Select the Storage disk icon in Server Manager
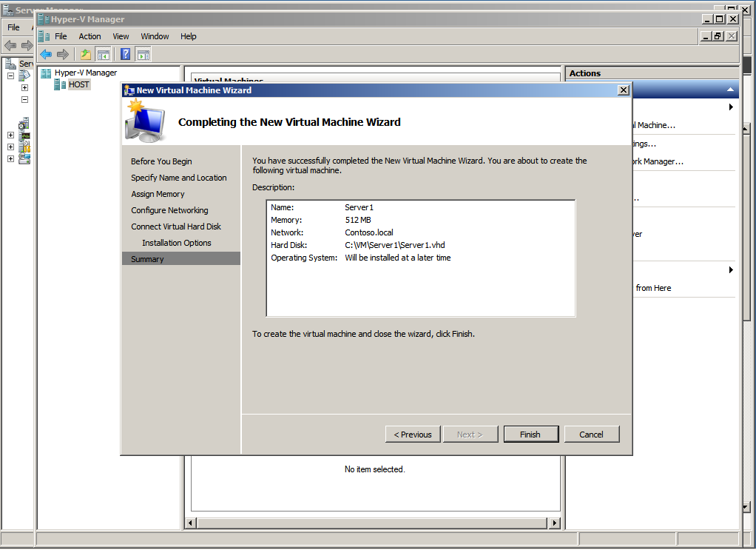 click(24, 158)
